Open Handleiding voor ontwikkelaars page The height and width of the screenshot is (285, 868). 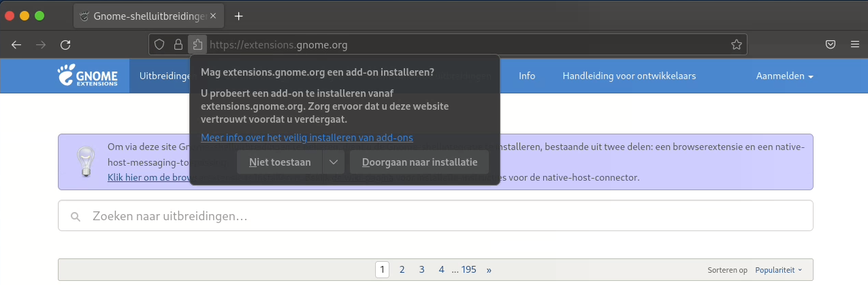[x=629, y=76]
